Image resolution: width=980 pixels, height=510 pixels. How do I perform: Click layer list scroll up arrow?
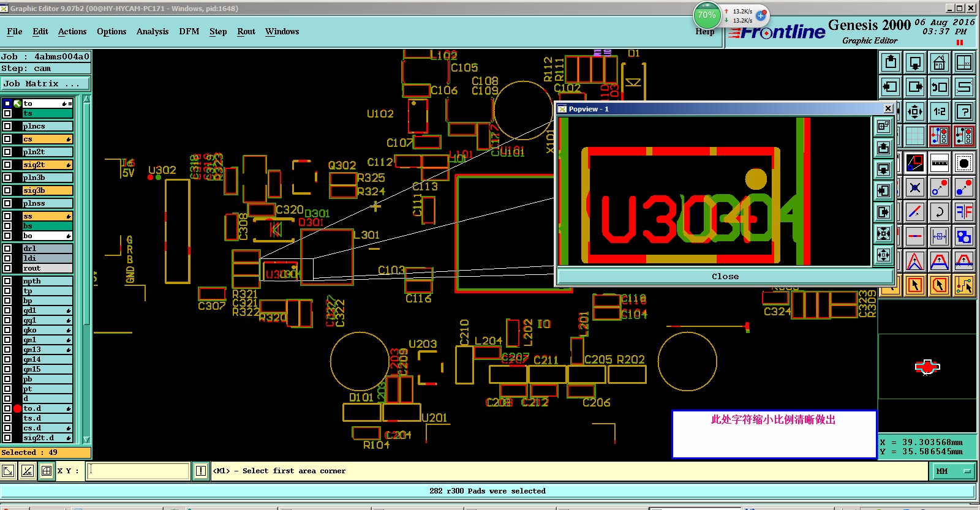86,99
